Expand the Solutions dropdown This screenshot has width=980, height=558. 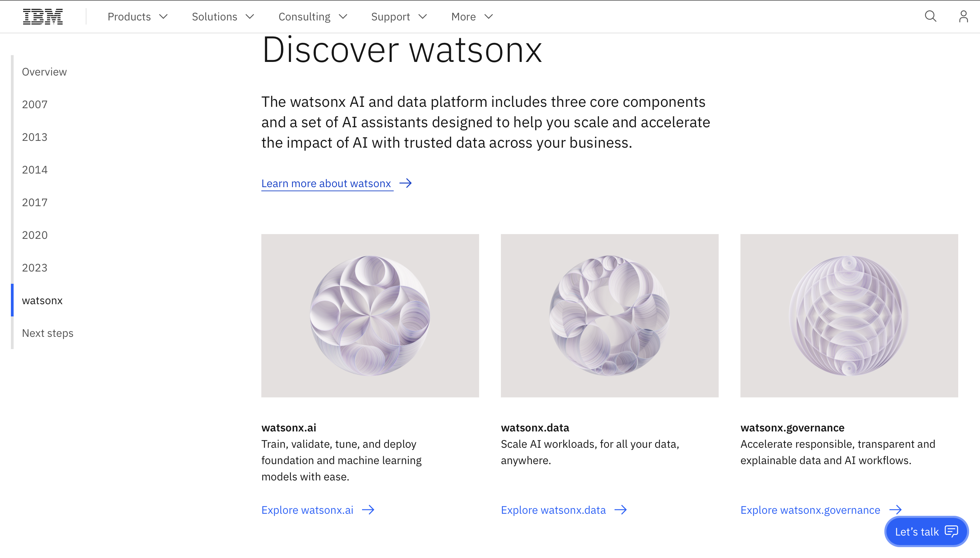click(x=250, y=17)
